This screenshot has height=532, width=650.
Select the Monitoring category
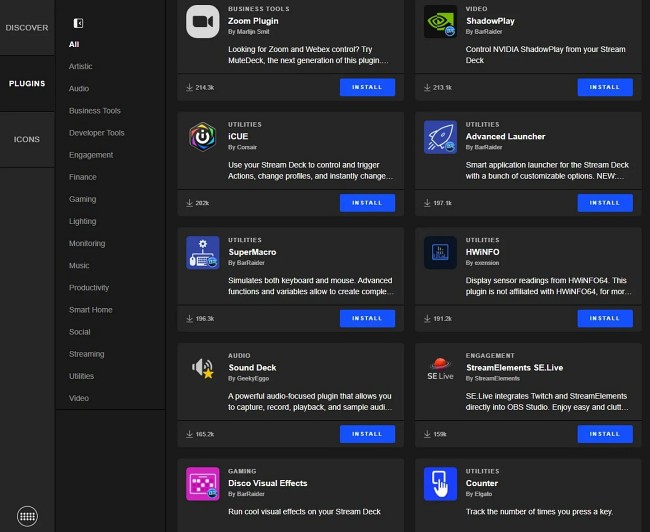pyautogui.click(x=87, y=243)
